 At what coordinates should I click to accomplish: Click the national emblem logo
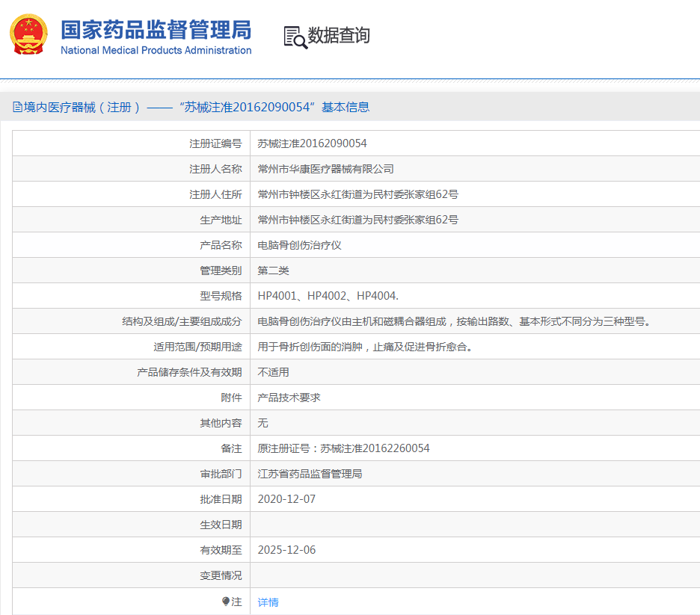pos(28,34)
